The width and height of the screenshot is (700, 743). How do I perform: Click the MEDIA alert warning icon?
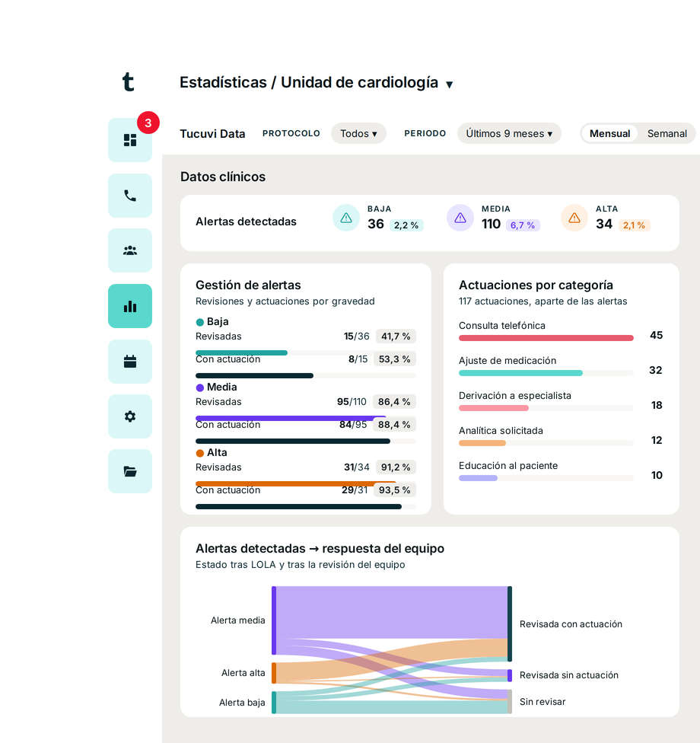(460, 218)
